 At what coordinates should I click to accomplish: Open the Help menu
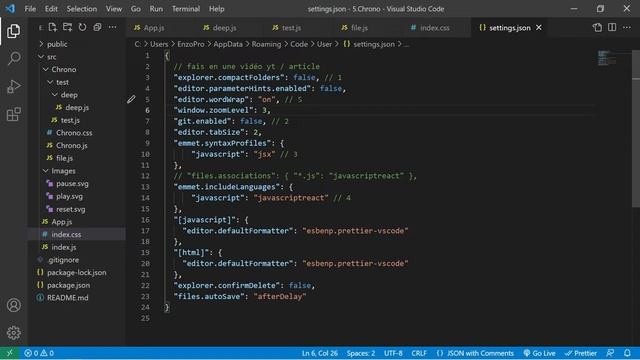[216, 9]
